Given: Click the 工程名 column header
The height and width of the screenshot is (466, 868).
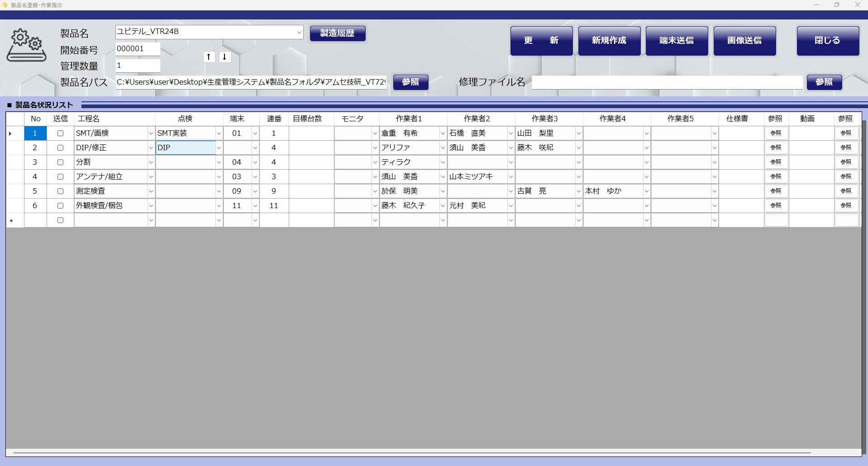Looking at the screenshot, I should tap(114, 119).
